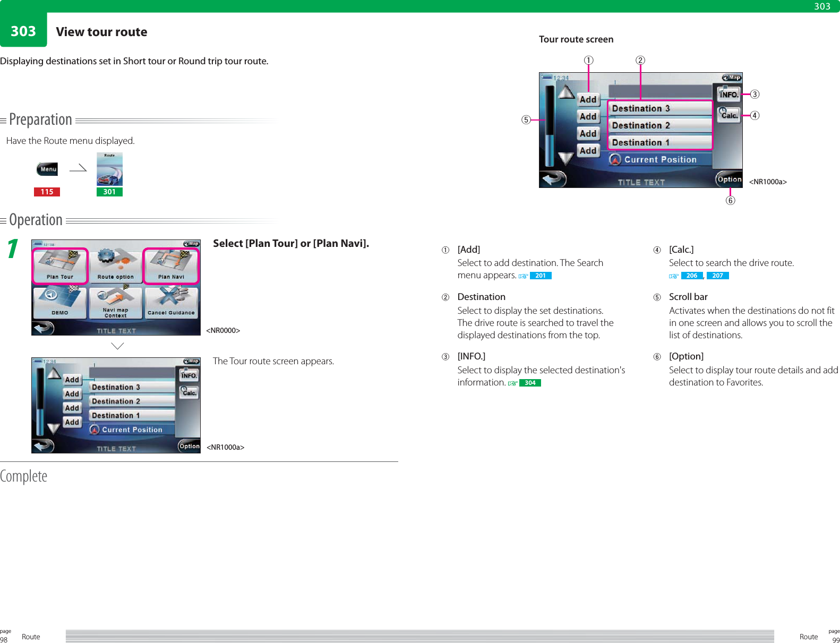Select Destination 3 on large Tour route screen

(660, 108)
